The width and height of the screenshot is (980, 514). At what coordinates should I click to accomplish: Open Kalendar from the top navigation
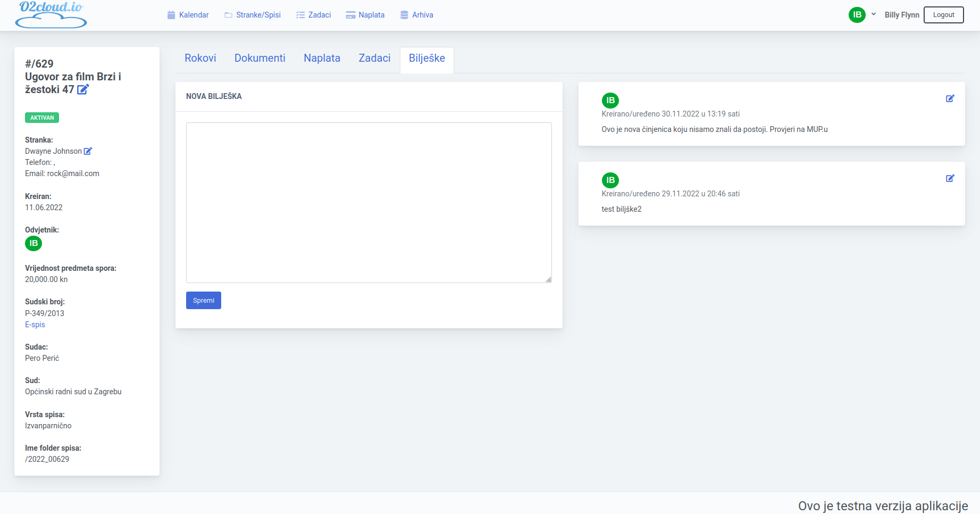coord(188,15)
